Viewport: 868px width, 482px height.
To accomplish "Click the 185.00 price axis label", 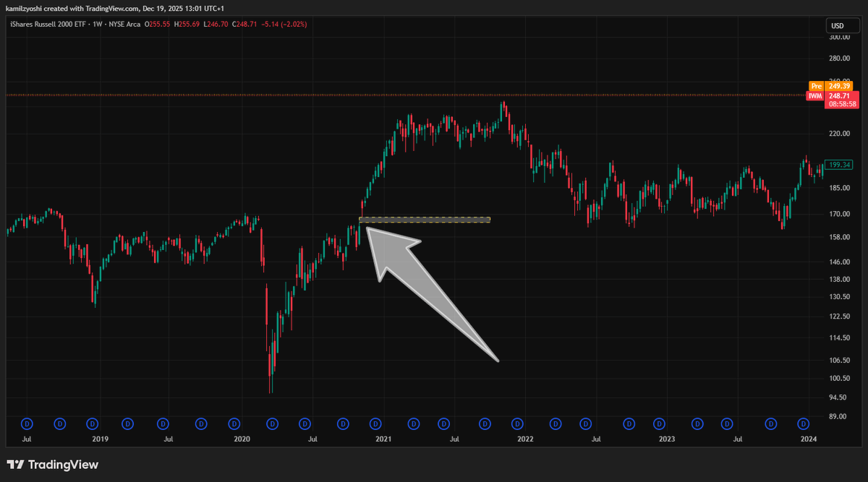I will click(x=840, y=188).
